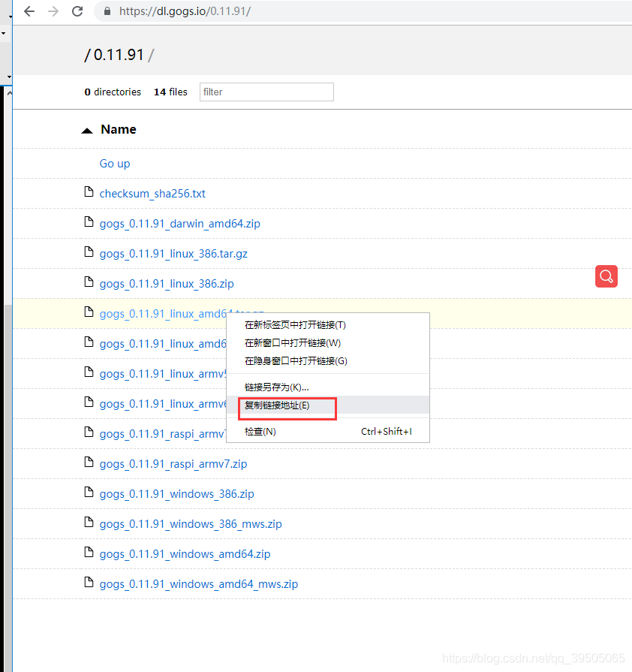Open the checksum_sha256.txt link
Image resolution: width=632 pixels, height=672 pixels.
coord(152,194)
